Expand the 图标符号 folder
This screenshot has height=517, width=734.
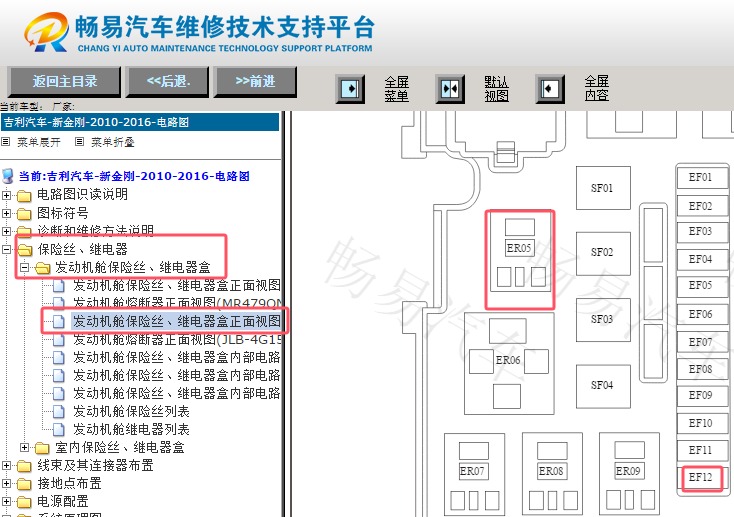pyautogui.click(x=7, y=214)
